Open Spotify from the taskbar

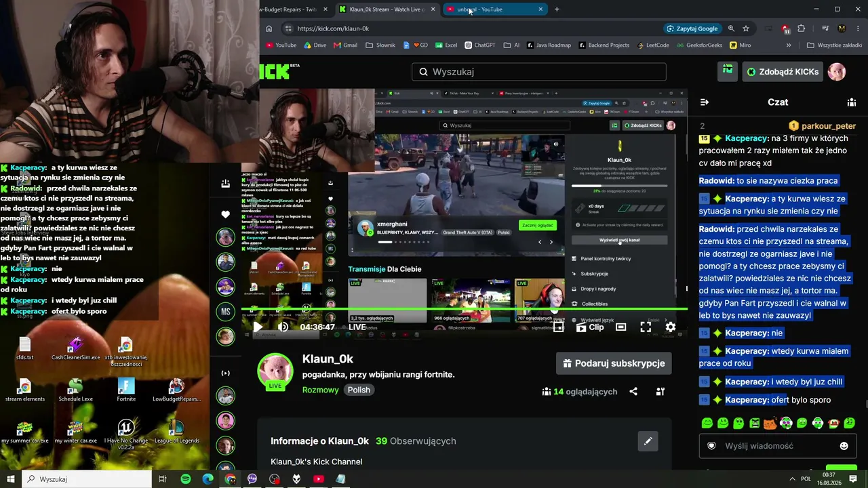click(x=186, y=479)
